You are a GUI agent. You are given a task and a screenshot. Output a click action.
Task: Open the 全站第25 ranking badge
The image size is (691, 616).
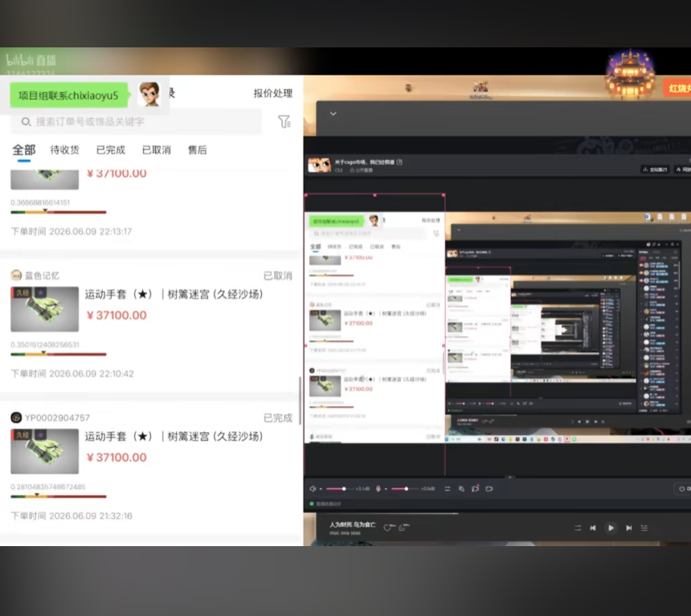pos(654,169)
